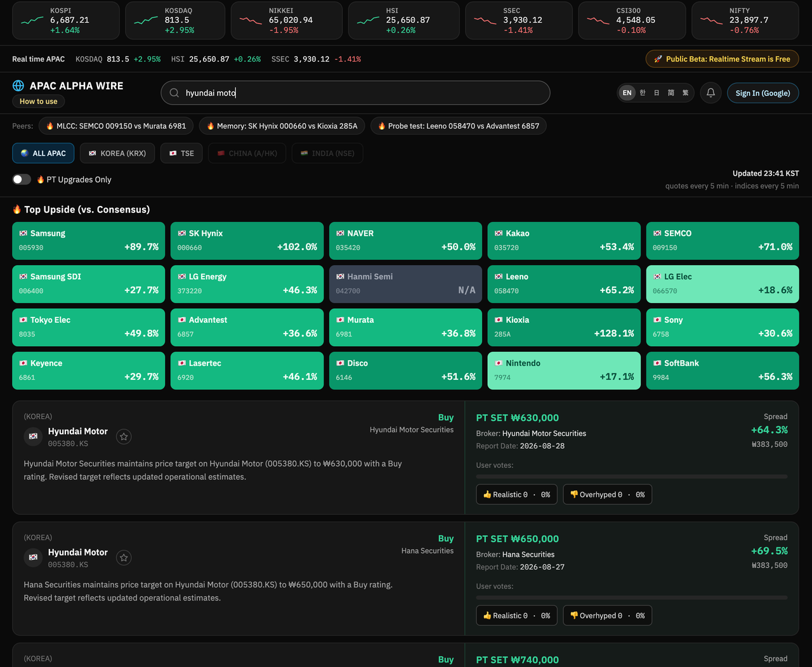Screen dimensions: 812x667
Task: Star the Hyundai Motor Securities report card
Action: point(124,436)
